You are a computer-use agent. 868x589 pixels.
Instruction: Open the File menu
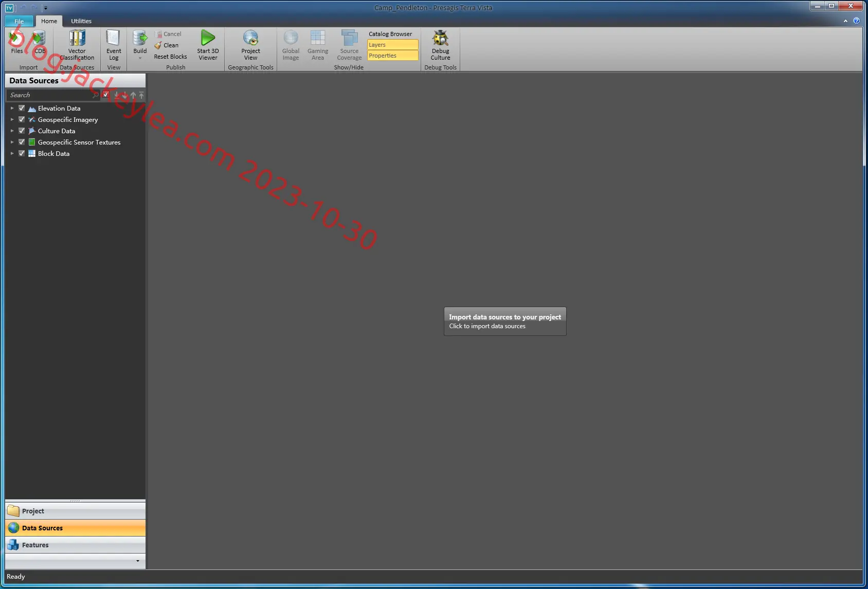coord(19,21)
